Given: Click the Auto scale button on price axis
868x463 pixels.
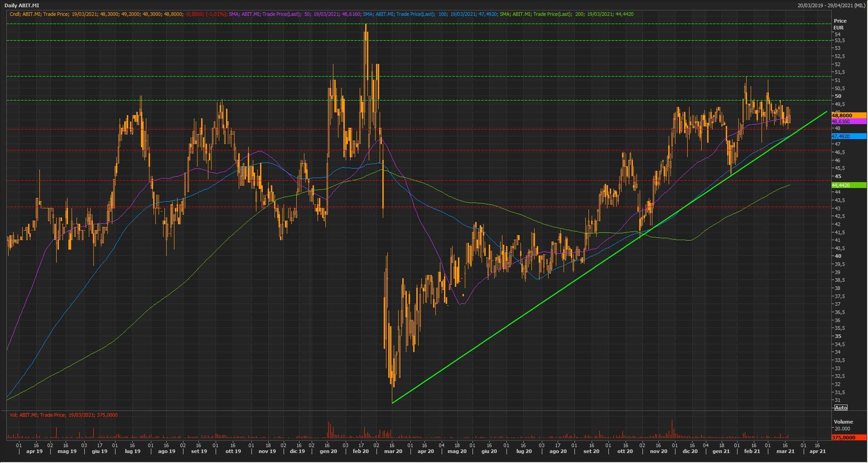Looking at the screenshot, I should tap(841, 408).
